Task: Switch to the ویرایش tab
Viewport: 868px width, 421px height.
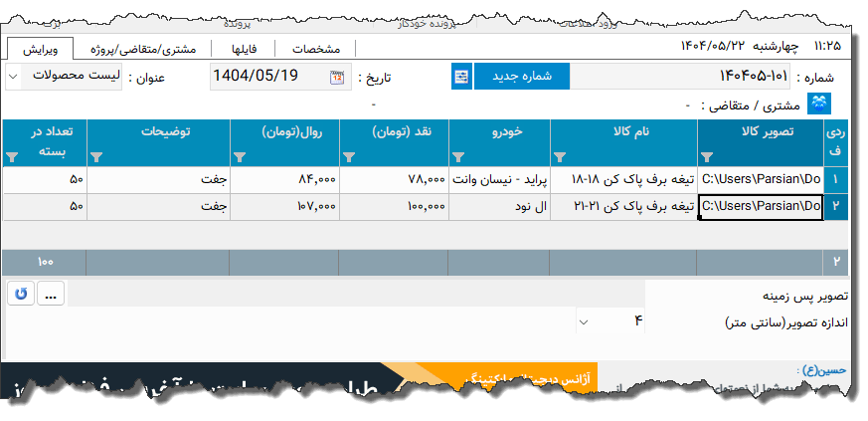Action: tap(40, 50)
